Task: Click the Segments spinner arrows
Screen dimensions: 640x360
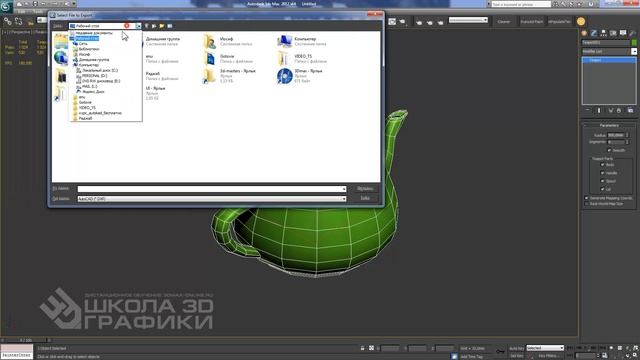Action: point(627,142)
